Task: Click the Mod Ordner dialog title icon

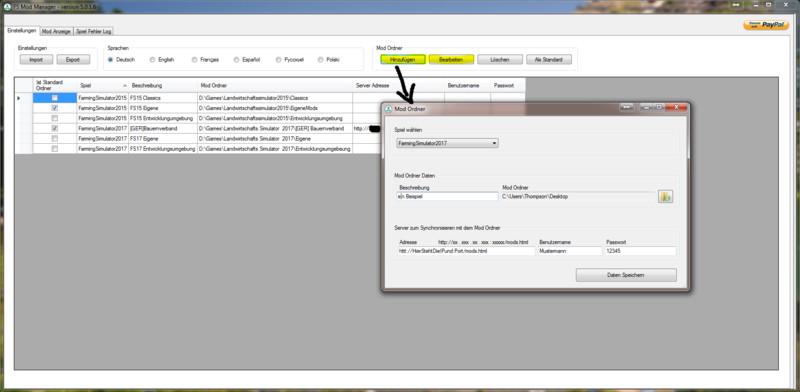Action: pos(388,109)
